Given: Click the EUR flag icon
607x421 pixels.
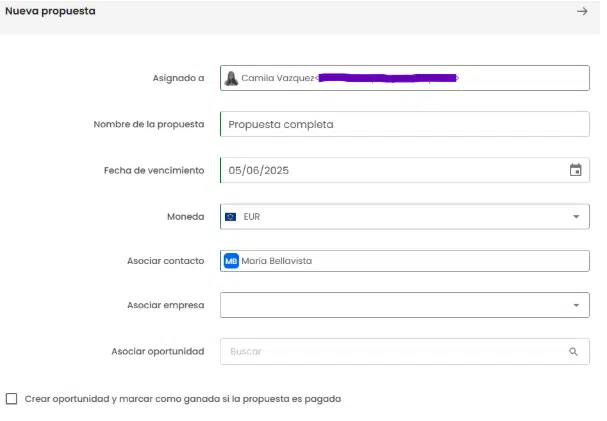Looking at the screenshot, I should pyautogui.click(x=230, y=217).
